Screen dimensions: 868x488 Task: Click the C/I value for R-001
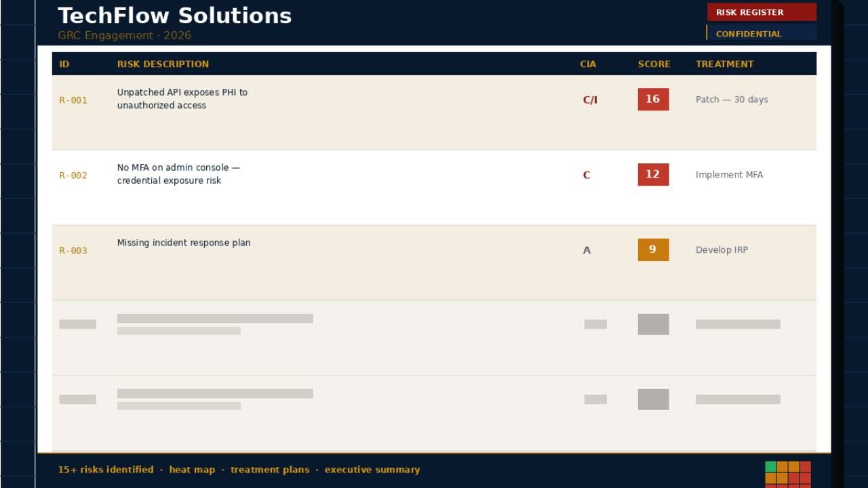(590, 100)
